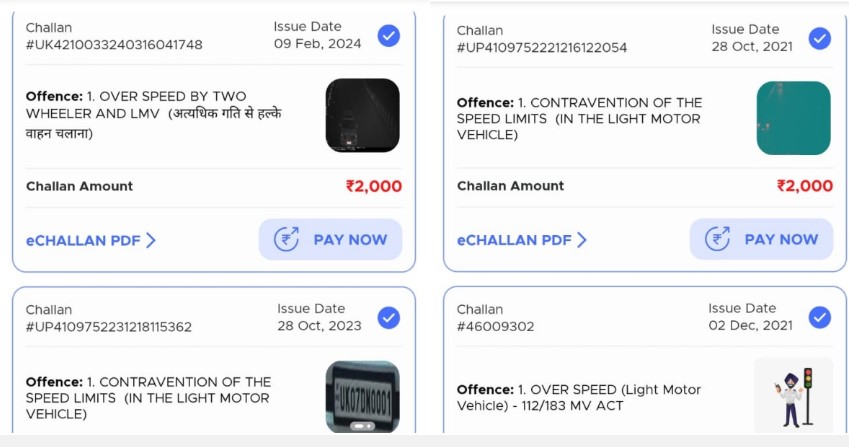849x447 pixels.
Task: Uncheck the challan #UP4109752231218115362 selection
Action: pos(389,318)
